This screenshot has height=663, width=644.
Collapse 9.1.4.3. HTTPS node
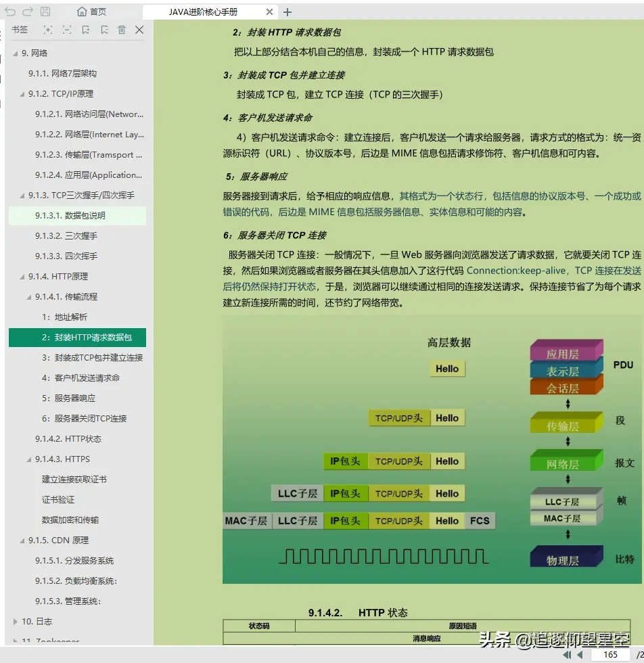tap(29, 459)
